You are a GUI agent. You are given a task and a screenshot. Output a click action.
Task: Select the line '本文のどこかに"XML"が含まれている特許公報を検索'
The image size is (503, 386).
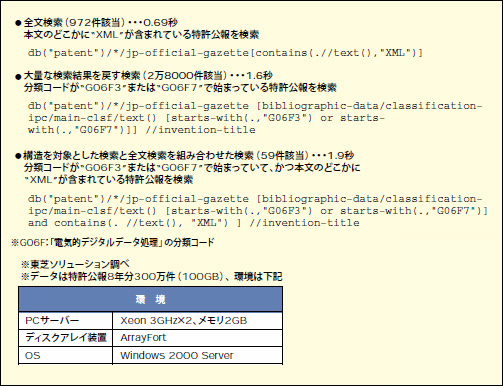pos(141,35)
